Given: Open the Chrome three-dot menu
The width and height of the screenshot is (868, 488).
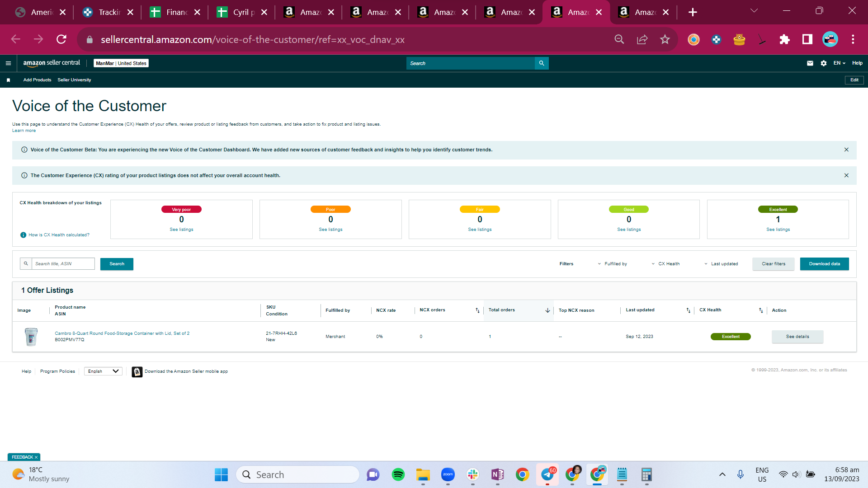Looking at the screenshot, I should [853, 39].
